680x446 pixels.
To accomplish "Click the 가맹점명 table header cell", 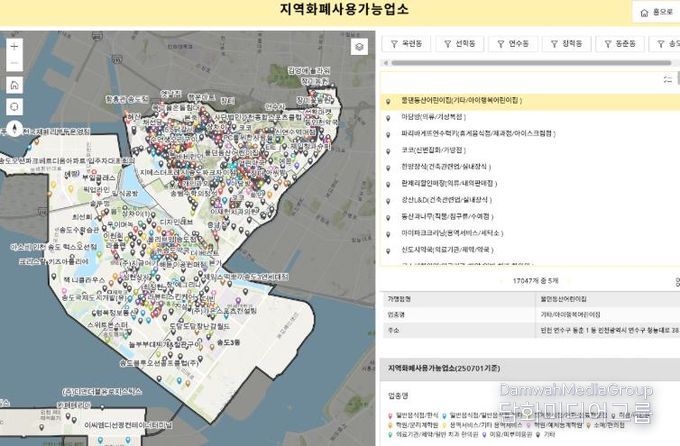I will pyautogui.click(x=458, y=299).
